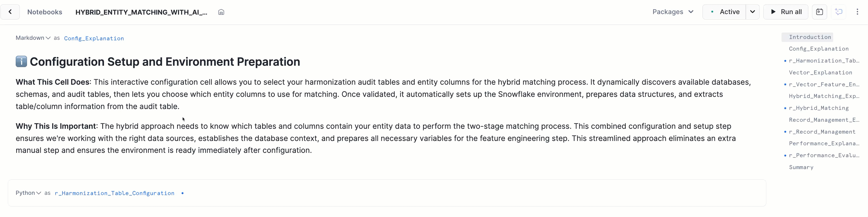Click the Active session status button

click(724, 12)
